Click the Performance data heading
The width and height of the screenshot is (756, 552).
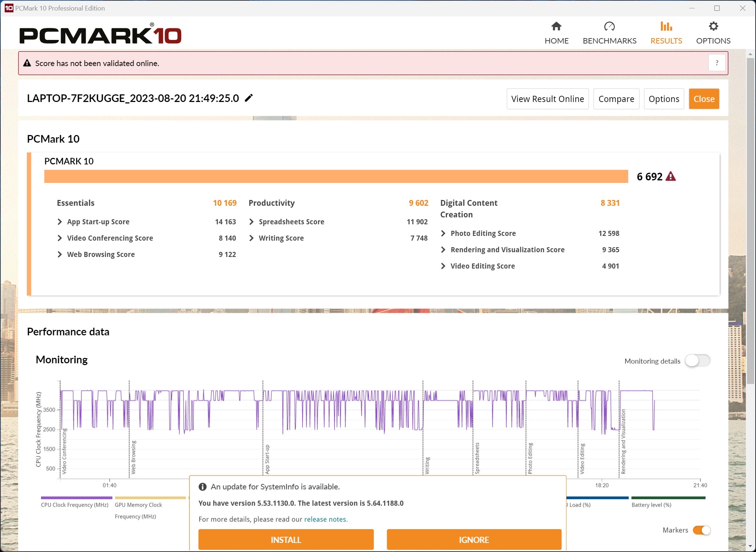[x=68, y=332]
